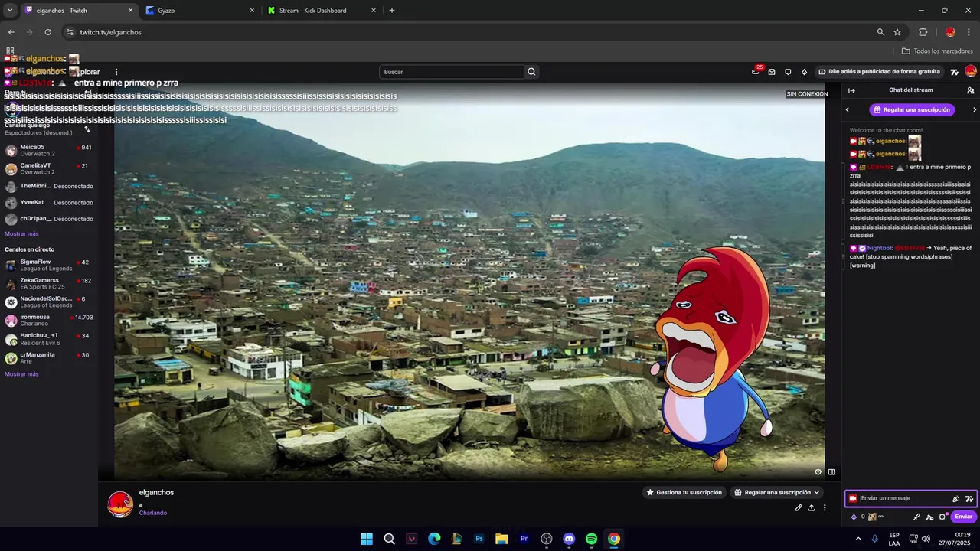The image size is (980, 551).
Task: Click edit pencil icon under the stream
Action: point(799,507)
